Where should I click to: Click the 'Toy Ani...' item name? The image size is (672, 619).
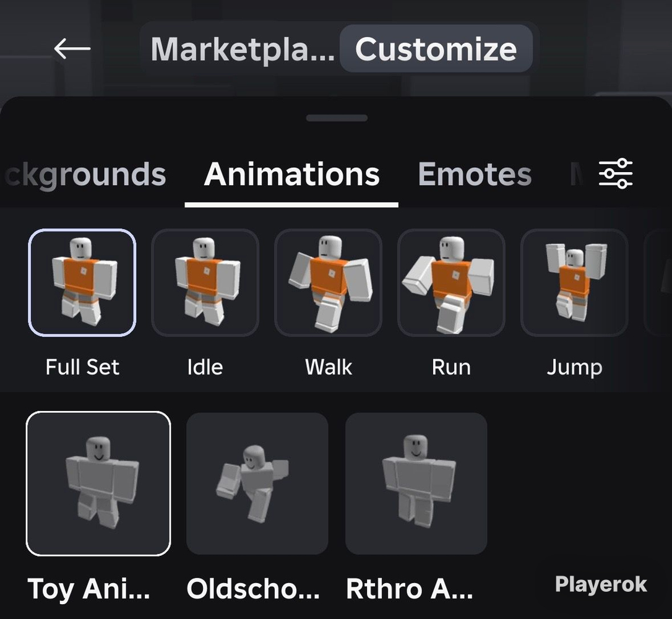pyautogui.click(x=89, y=589)
